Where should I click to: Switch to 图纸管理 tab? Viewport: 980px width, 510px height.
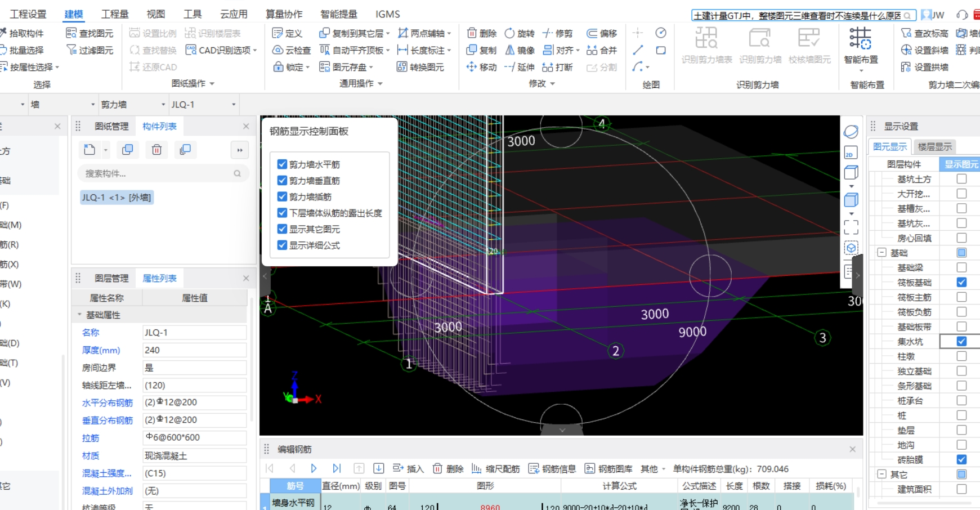pos(111,126)
